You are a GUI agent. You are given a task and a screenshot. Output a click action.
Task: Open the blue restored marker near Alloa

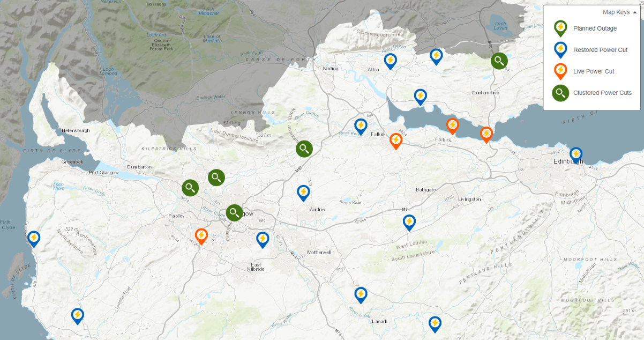coord(390,61)
